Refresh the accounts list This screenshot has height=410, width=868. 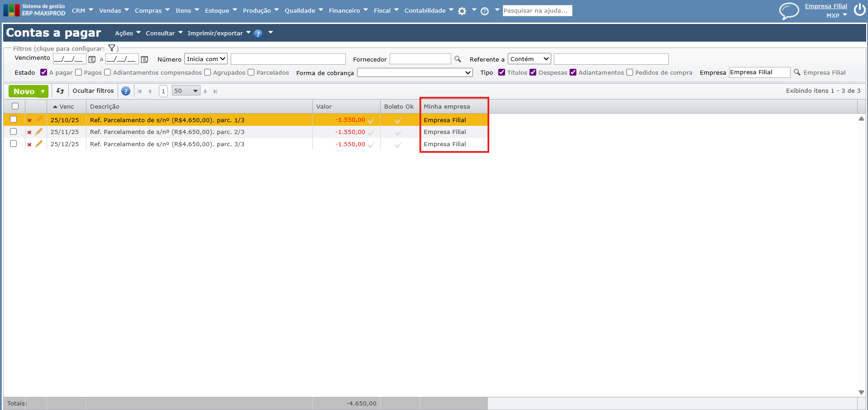pyautogui.click(x=60, y=91)
